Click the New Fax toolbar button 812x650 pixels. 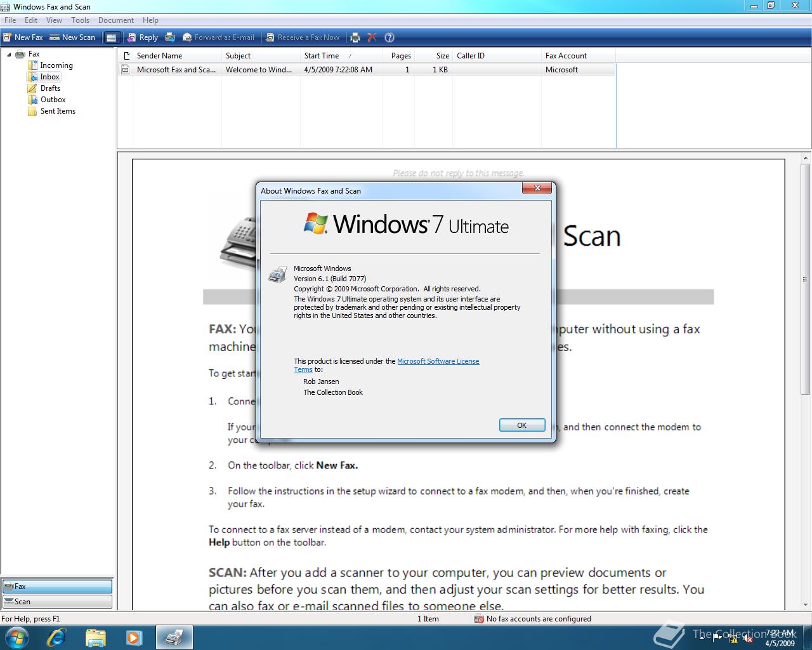coord(23,37)
